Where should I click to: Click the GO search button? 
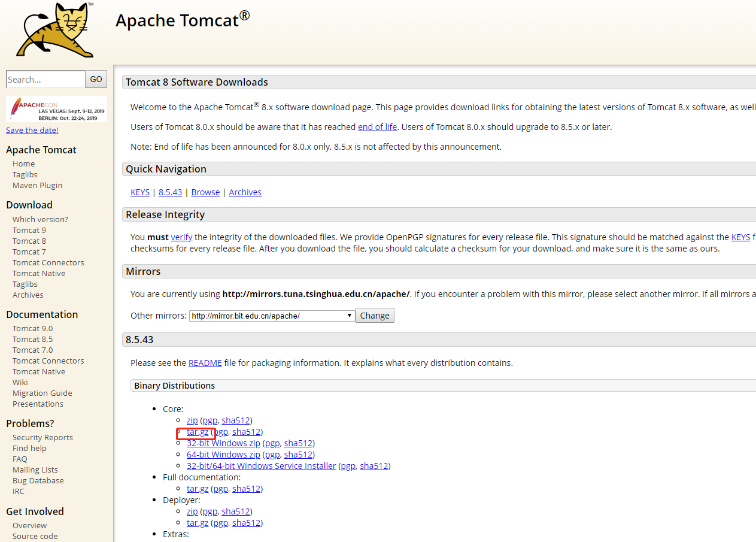click(96, 79)
